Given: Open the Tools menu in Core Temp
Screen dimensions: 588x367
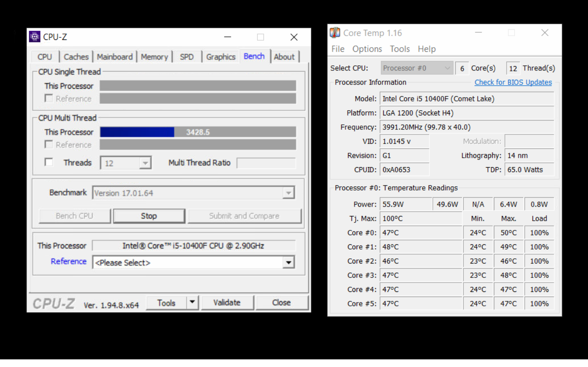Looking at the screenshot, I should 400,49.
